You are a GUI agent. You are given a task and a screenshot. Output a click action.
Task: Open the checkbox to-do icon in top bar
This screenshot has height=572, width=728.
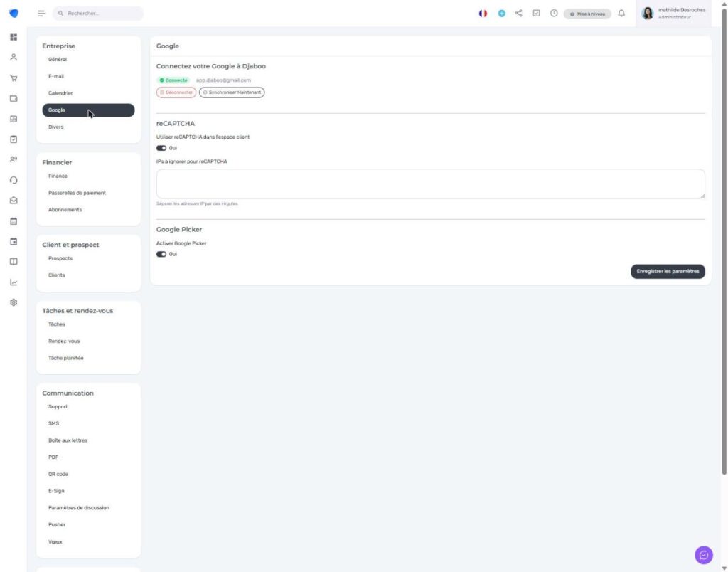point(536,13)
